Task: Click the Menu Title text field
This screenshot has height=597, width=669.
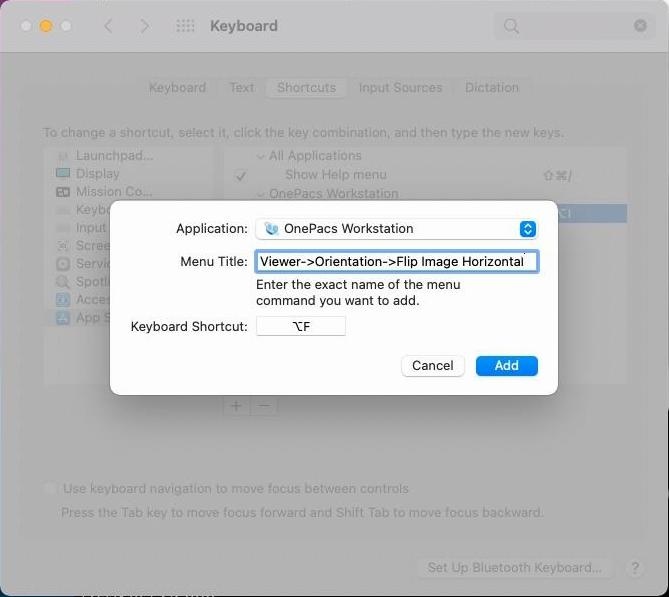Action: 396,261
